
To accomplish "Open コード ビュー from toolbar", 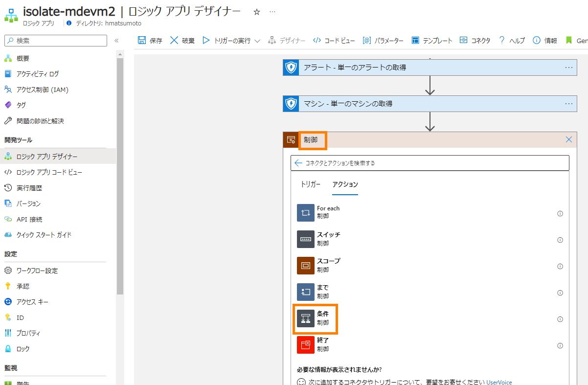I will click(334, 41).
